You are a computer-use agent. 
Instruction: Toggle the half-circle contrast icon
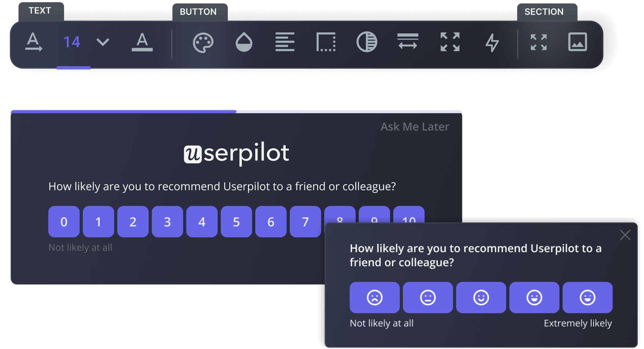[367, 42]
